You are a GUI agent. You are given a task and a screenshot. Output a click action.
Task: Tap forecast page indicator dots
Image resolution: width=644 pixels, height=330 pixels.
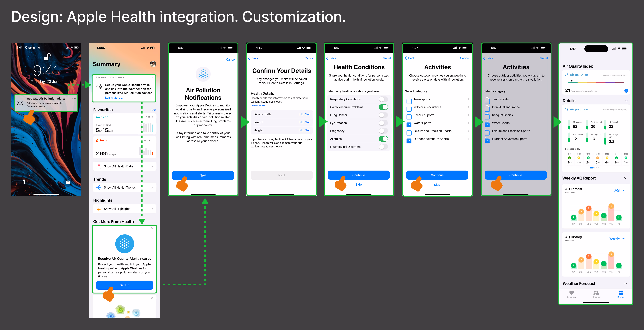594,168
